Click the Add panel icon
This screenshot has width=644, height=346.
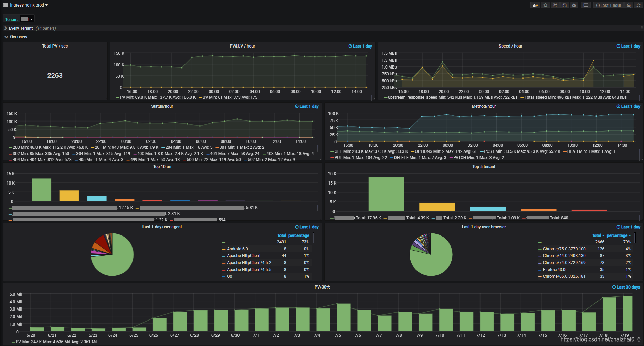tap(535, 5)
